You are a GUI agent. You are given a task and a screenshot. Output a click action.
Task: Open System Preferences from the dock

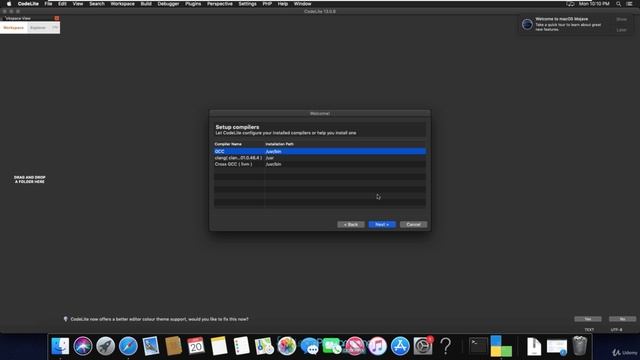(x=423, y=346)
